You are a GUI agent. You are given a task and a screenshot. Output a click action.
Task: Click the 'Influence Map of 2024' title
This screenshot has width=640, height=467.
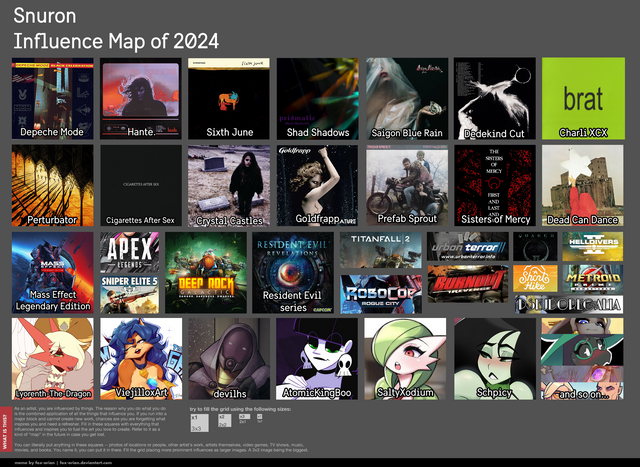(116, 41)
